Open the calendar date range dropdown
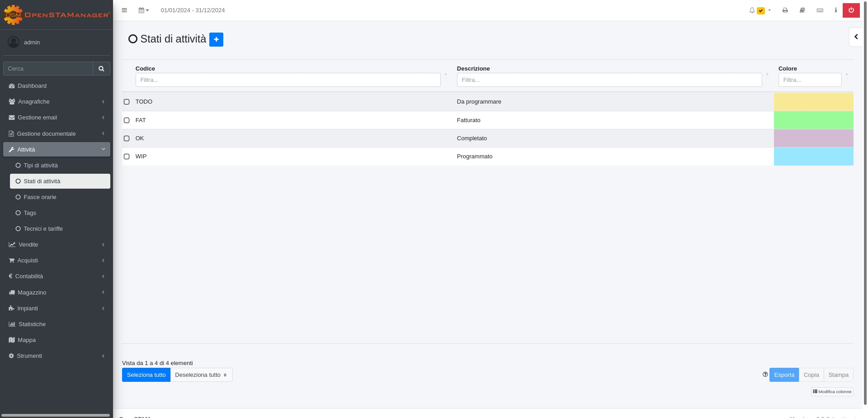 [143, 10]
